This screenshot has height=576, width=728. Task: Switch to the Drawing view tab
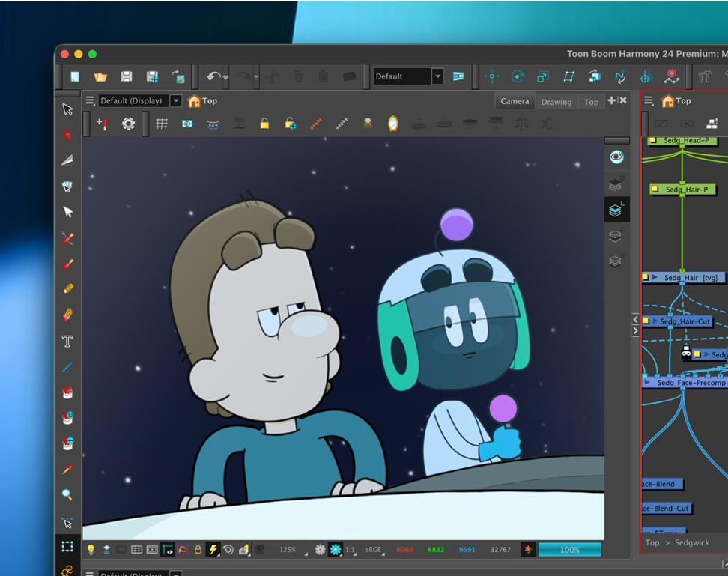556,102
